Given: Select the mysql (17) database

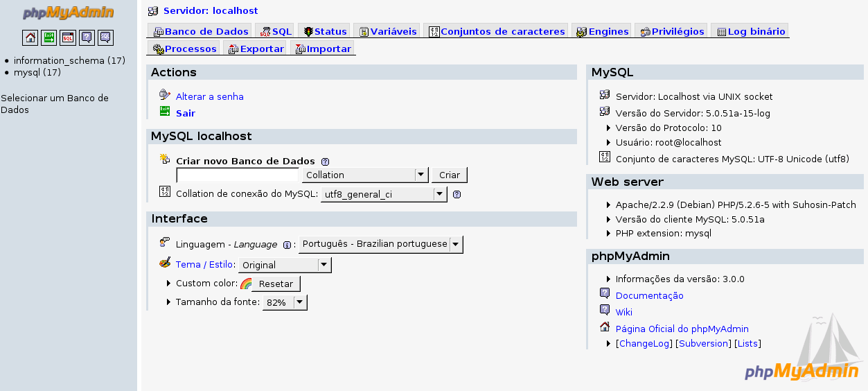Looking at the screenshot, I should click(37, 72).
